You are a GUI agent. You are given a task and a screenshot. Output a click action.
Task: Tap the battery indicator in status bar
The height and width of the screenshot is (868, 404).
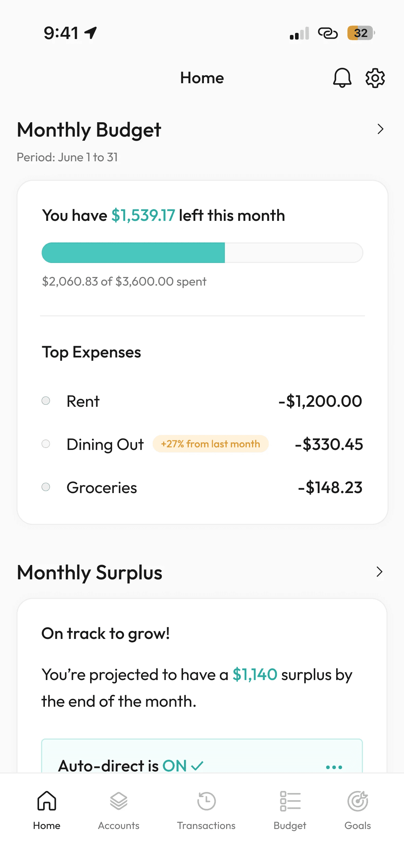[x=361, y=33]
